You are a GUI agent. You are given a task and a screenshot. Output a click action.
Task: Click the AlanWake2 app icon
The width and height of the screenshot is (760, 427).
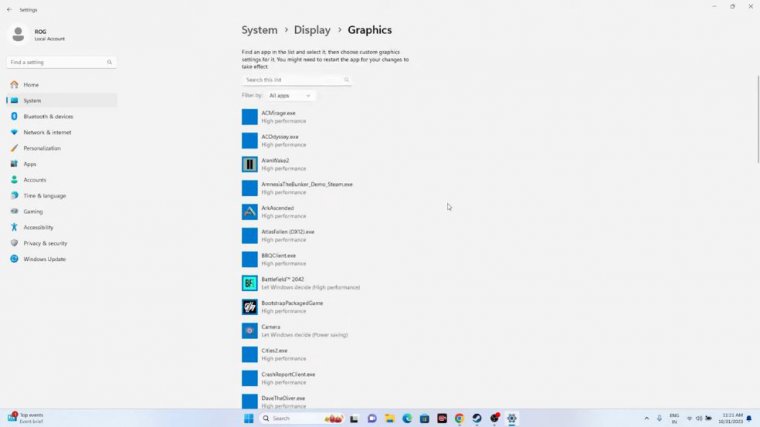tap(250, 164)
